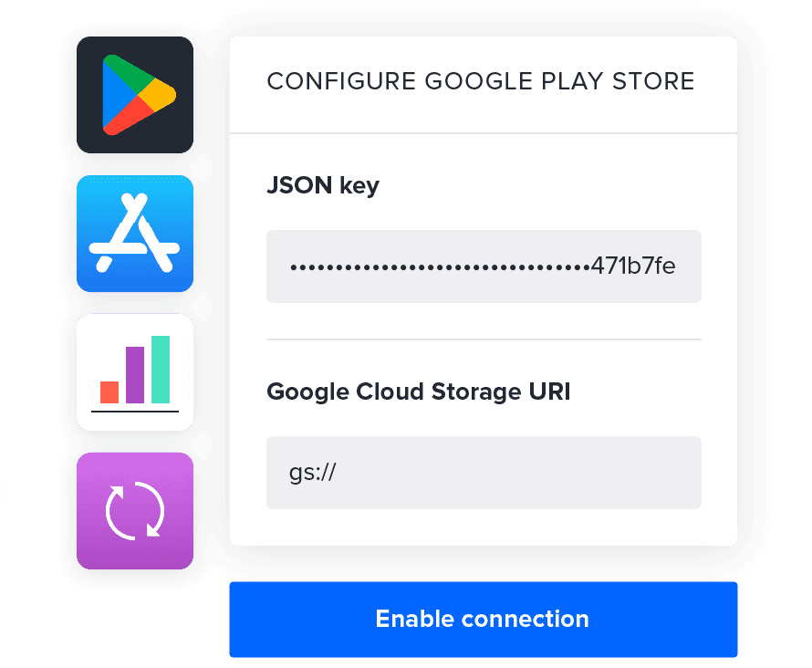Click the bar chart analytics icon
The image size is (812, 668).
pos(135,372)
